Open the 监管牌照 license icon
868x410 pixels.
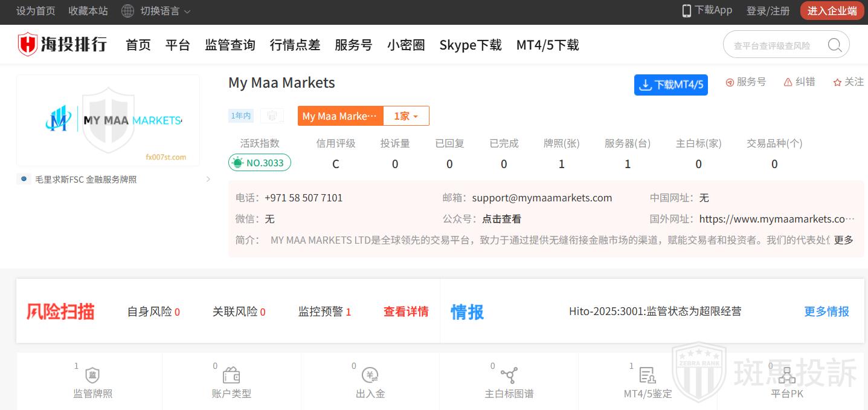click(x=92, y=376)
